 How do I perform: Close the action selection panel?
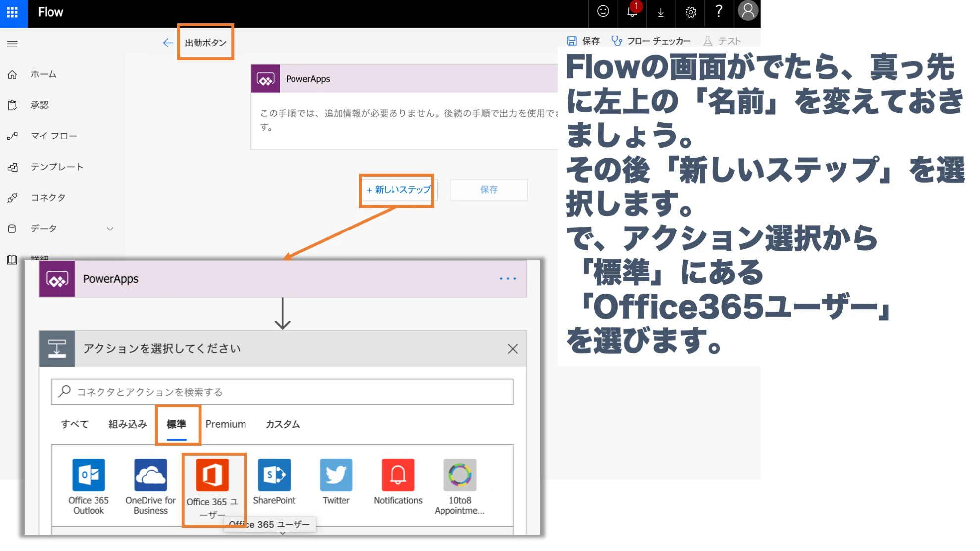[513, 349]
